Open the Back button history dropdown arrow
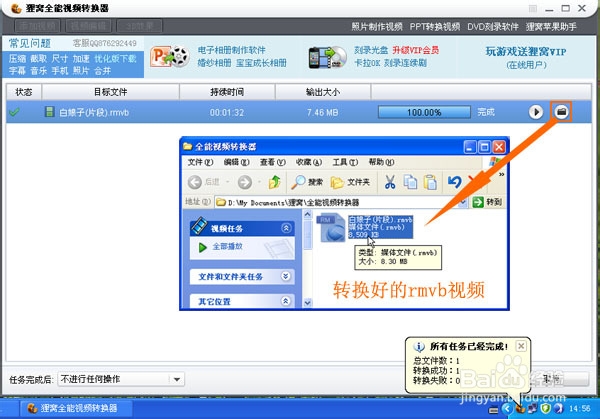The height and width of the screenshot is (419, 600). (227, 182)
